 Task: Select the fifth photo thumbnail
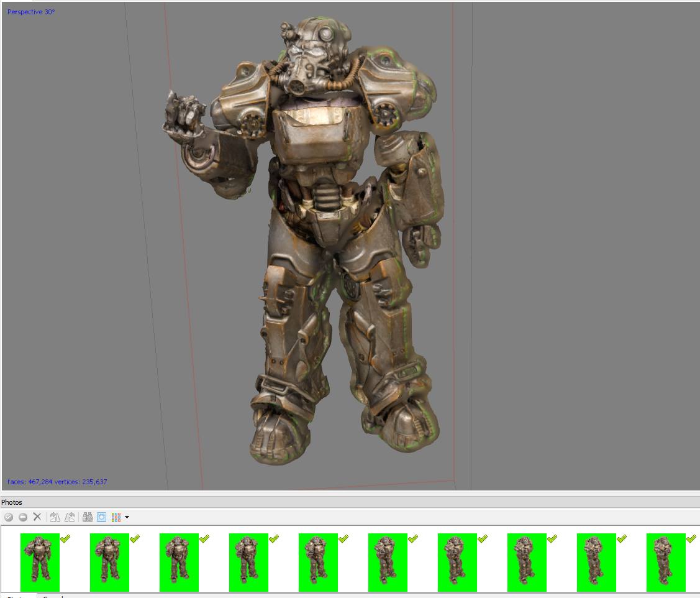pyautogui.click(x=318, y=562)
